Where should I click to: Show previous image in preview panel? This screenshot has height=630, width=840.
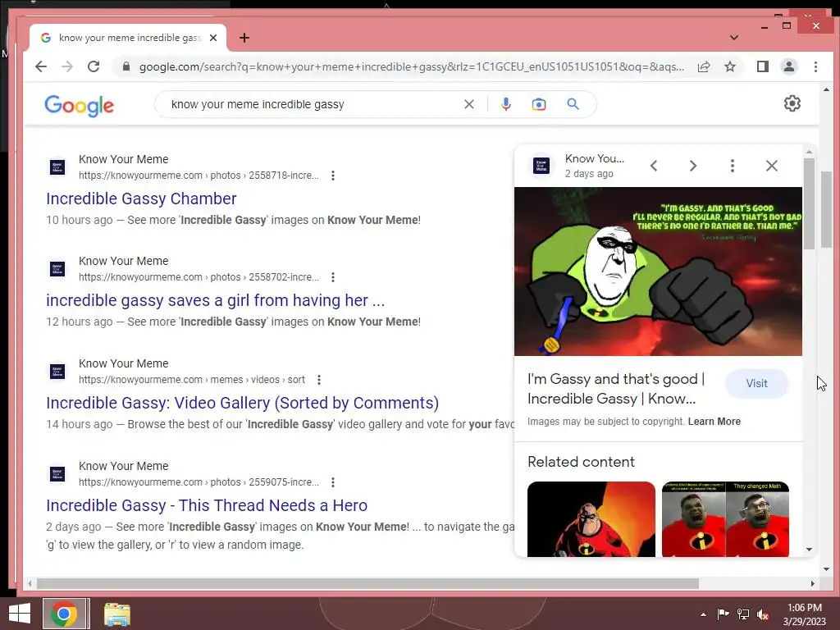pos(654,166)
